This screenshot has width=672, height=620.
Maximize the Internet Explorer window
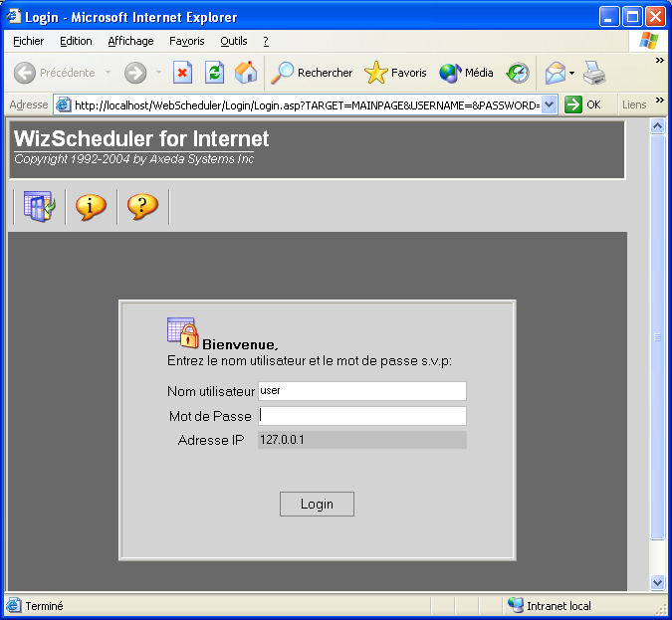pos(632,17)
